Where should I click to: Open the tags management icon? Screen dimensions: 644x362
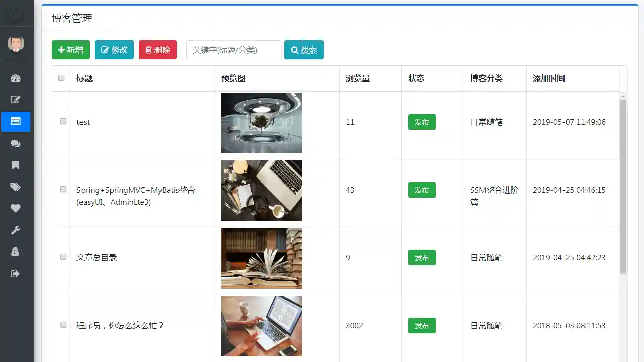pyautogui.click(x=15, y=187)
